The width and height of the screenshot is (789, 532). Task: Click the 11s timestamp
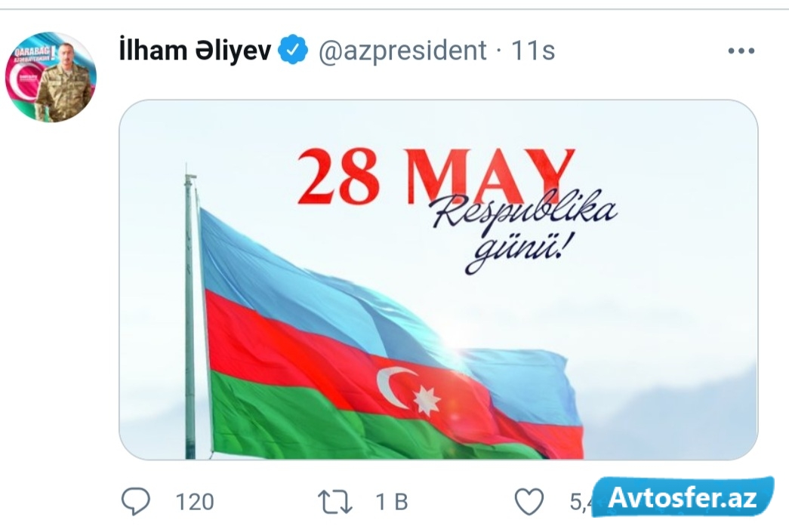pos(533,51)
